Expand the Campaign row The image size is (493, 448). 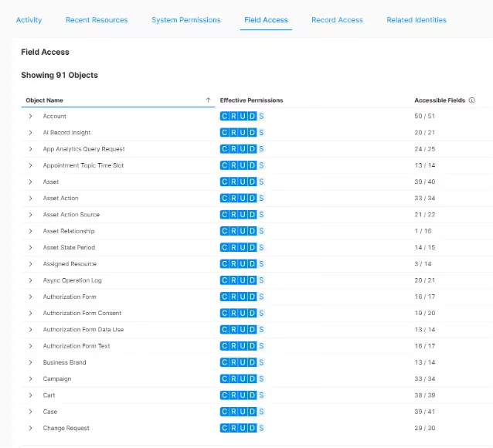coord(30,378)
